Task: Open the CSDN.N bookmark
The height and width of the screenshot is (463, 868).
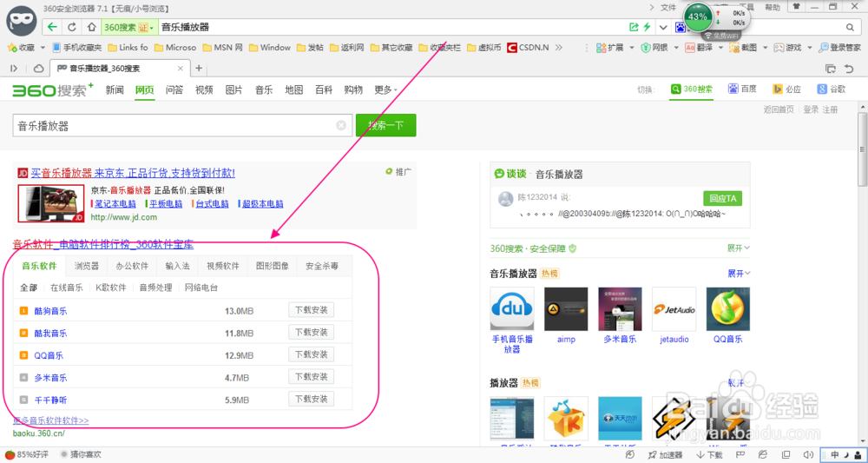Action: [x=528, y=48]
